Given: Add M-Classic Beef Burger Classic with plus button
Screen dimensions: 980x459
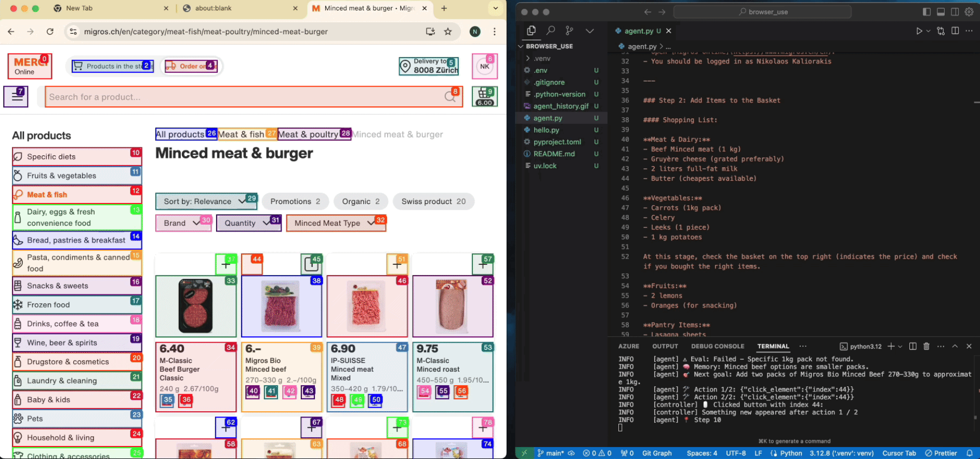Looking at the screenshot, I should pyautogui.click(x=226, y=265).
